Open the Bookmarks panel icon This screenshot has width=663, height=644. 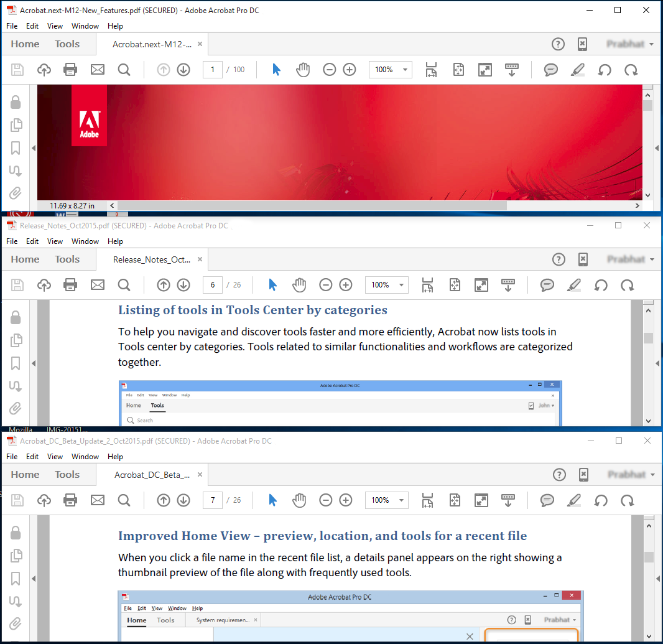[x=16, y=147]
